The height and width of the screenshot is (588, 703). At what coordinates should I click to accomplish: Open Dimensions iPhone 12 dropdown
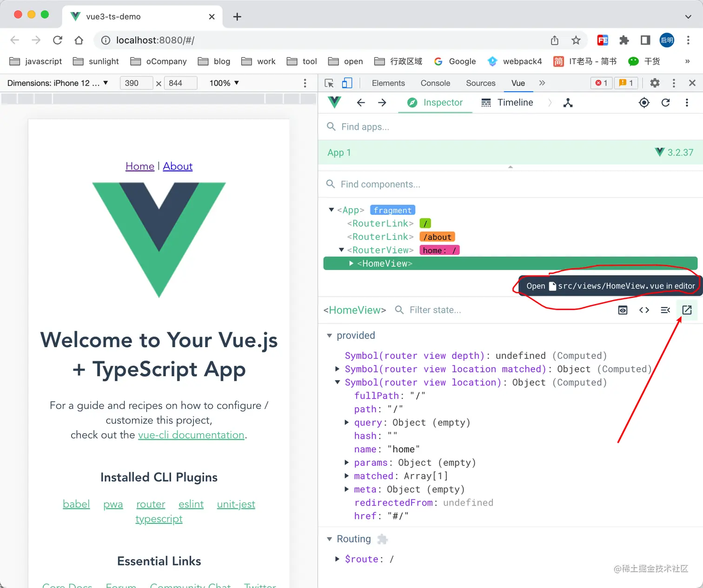click(x=58, y=83)
